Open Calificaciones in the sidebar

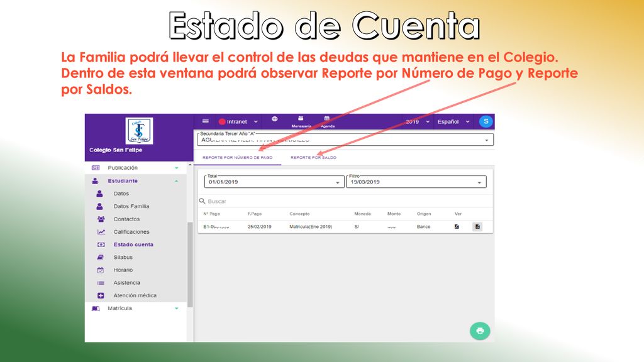pos(131,231)
